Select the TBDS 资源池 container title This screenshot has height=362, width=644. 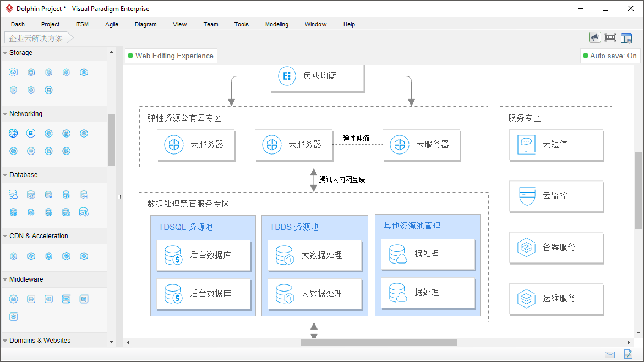[x=294, y=227]
